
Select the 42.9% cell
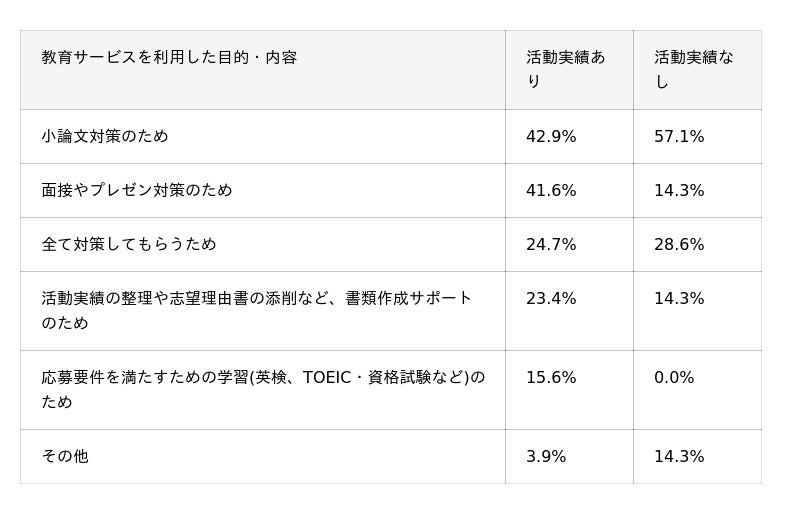click(x=551, y=137)
